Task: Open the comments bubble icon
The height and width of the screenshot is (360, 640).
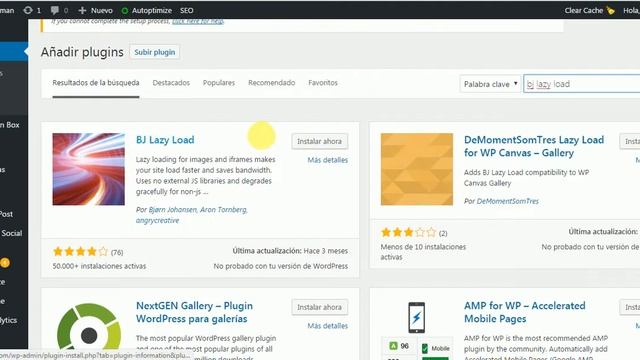Action: (x=55, y=10)
